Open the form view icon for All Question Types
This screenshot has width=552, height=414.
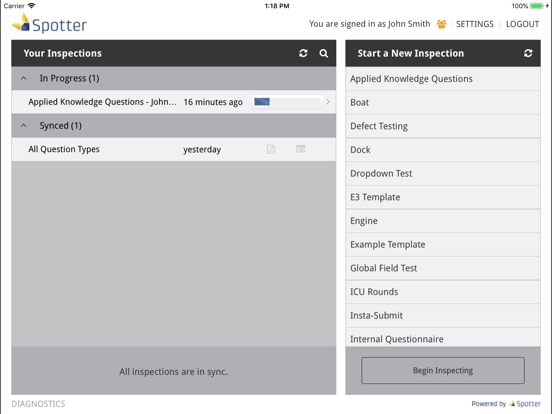[x=301, y=149]
